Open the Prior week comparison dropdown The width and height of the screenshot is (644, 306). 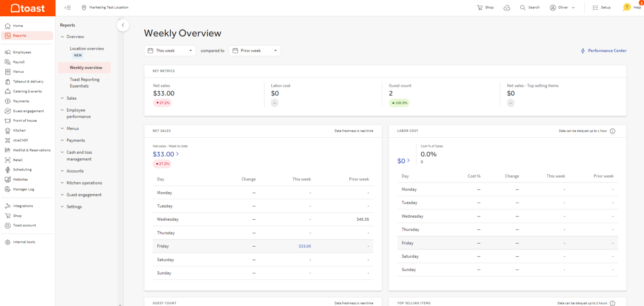coord(254,51)
